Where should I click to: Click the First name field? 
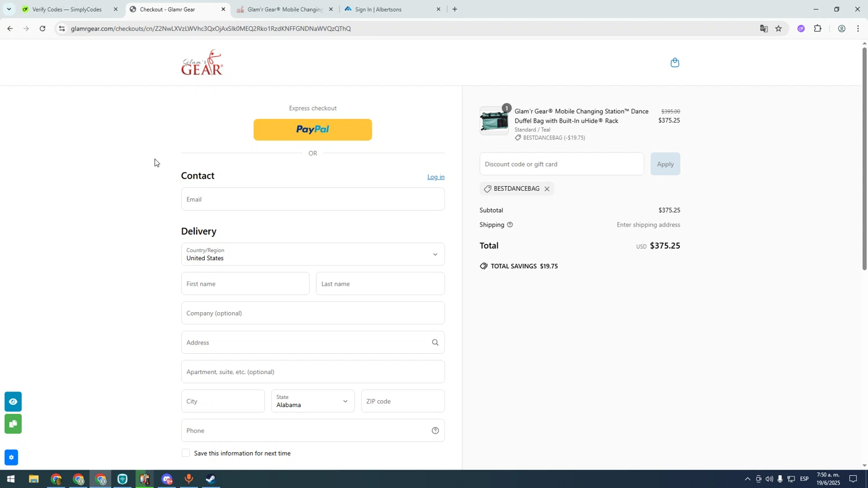coord(245,284)
